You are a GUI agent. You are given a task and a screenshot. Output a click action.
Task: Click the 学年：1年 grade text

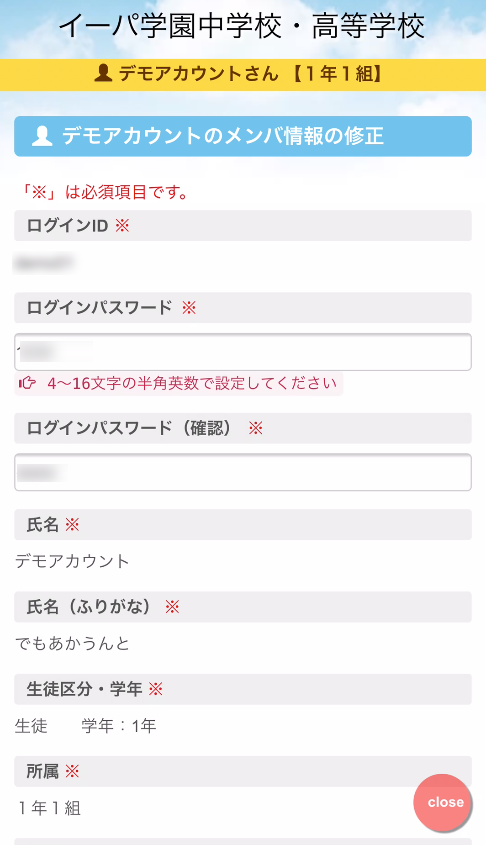pos(119,726)
